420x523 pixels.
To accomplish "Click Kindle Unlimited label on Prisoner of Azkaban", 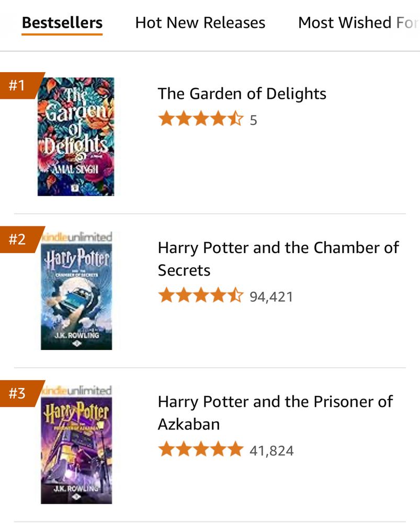I will pyautogui.click(x=78, y=391).
